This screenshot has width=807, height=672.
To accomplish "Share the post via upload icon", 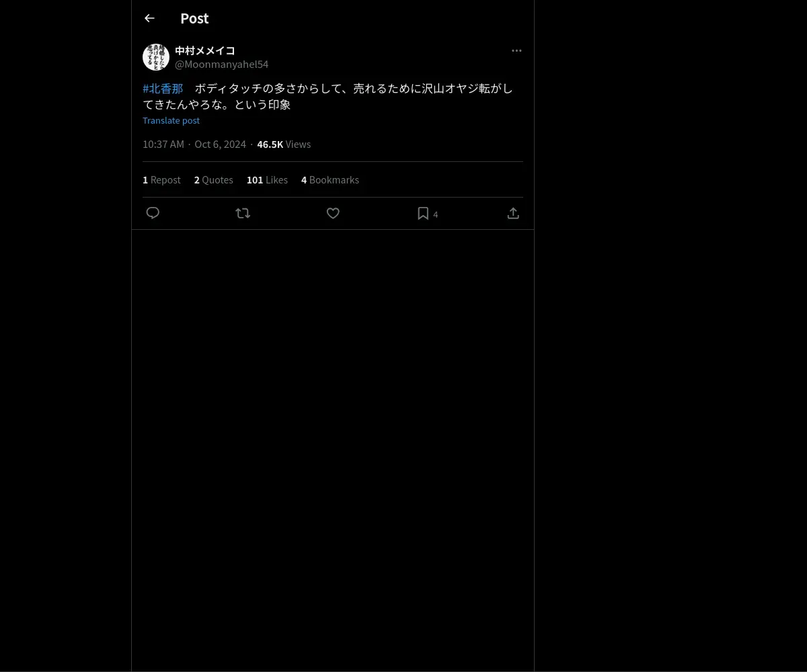I will tap(513, 213).
